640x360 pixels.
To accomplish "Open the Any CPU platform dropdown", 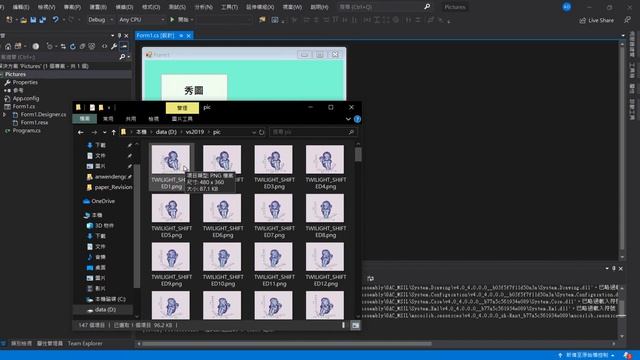I will (x=162, y=20).
